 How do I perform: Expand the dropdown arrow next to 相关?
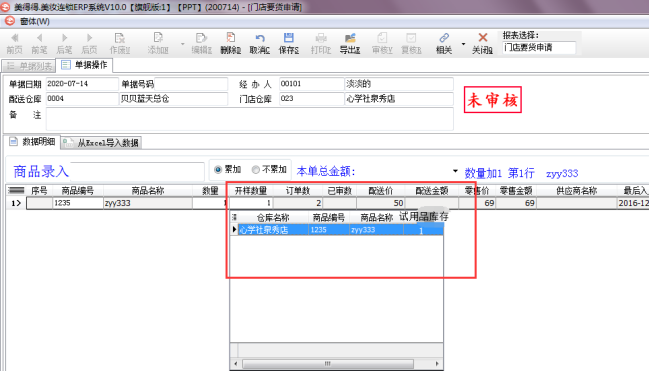coord(463,43)
